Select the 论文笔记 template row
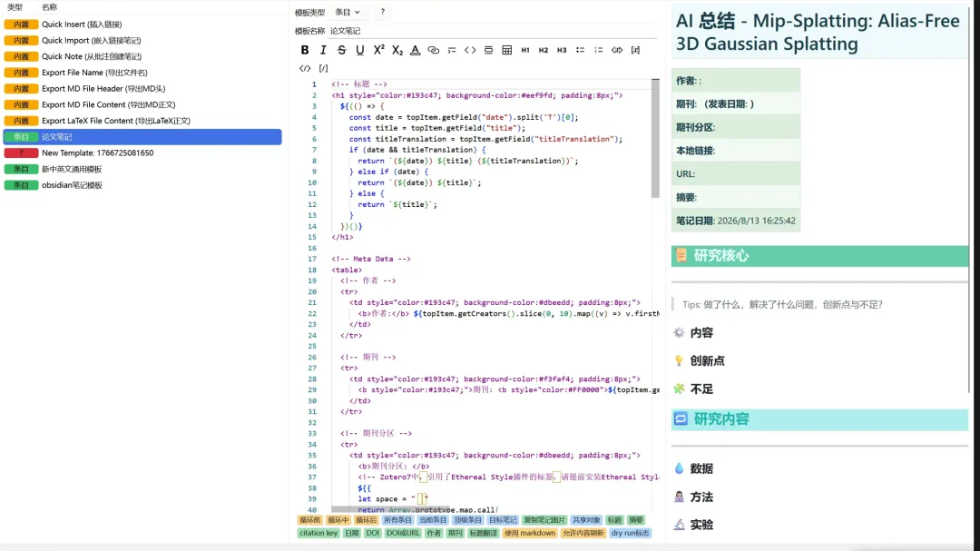Image resolution: width=980 pixels, height=551 pixels. coord(142,136)
